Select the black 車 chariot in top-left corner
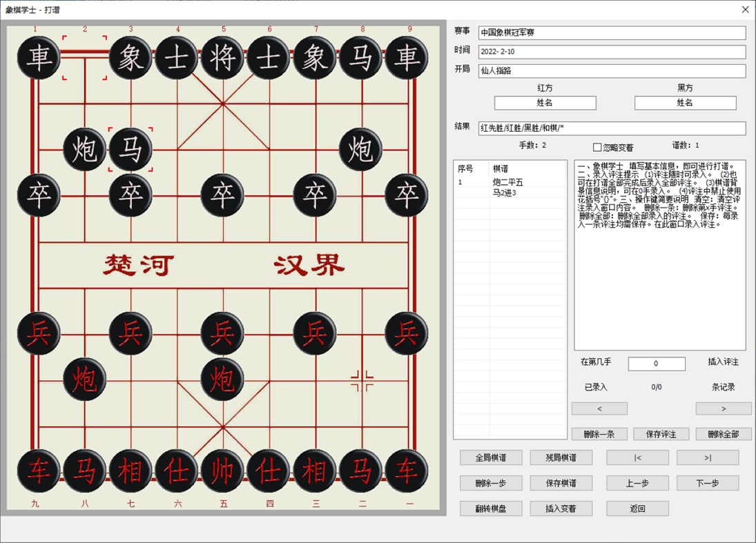The height and width of the screenshot is (543, 756). (x=38, y=58)
